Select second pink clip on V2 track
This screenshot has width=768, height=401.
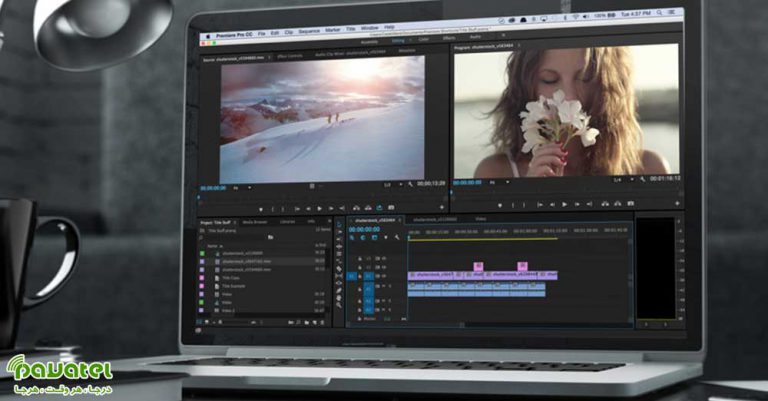tap(523, 266)
